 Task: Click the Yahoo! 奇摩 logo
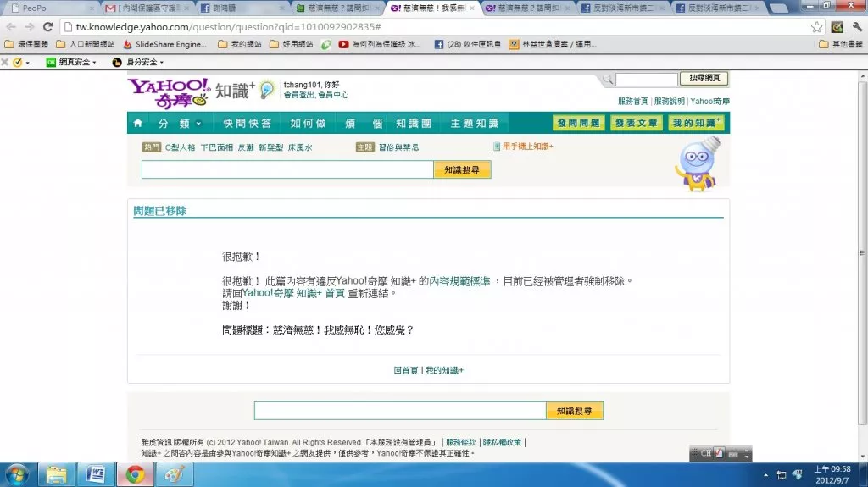[x=168, y=92]
